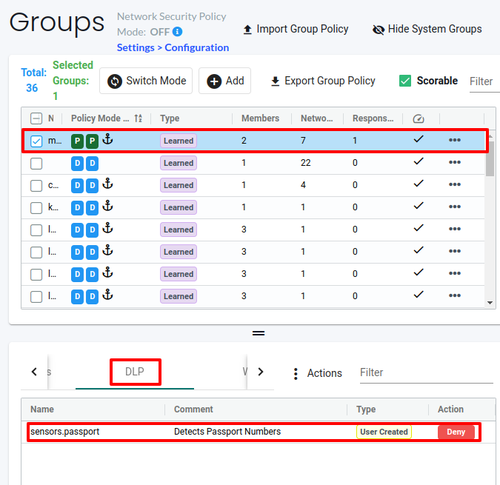Toggle the header select-all checkbox

coord(36,118)
